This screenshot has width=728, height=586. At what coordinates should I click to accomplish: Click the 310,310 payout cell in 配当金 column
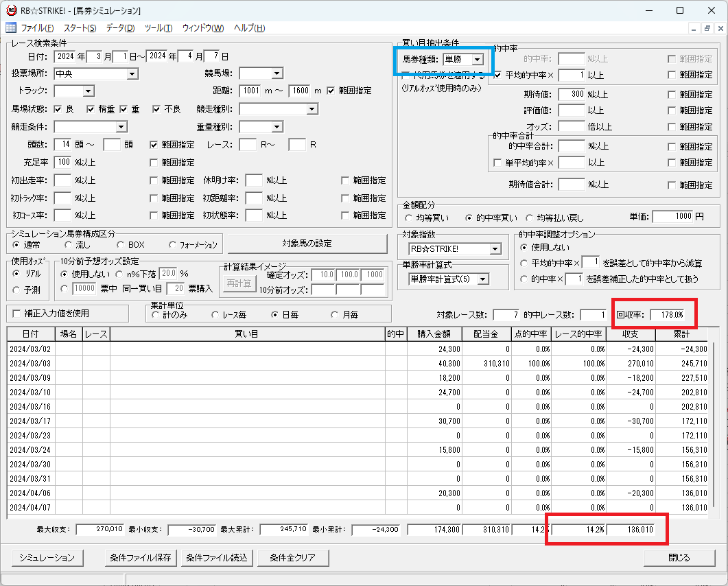pos(486,363)
